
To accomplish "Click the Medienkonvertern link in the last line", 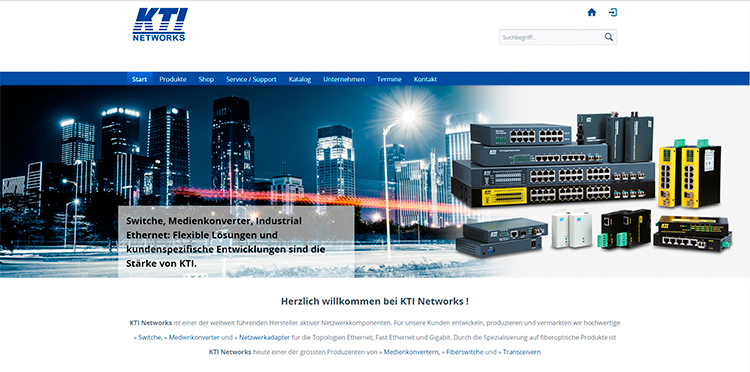I will click(x=412, y=352).
